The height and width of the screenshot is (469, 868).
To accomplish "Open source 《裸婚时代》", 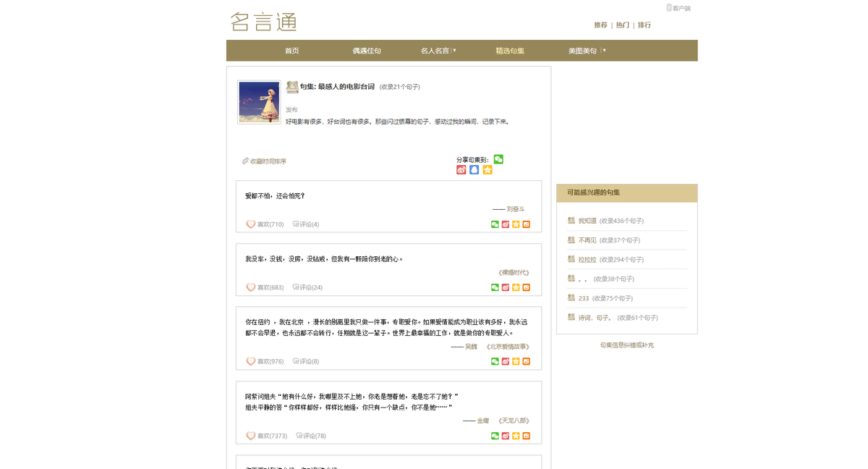I will coord(514,273).
